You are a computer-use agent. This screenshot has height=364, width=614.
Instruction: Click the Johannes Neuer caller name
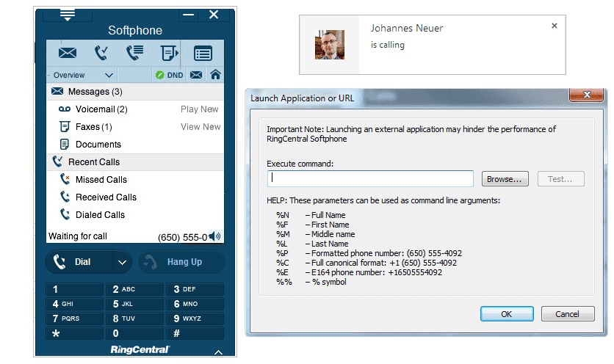click(407, 28)
